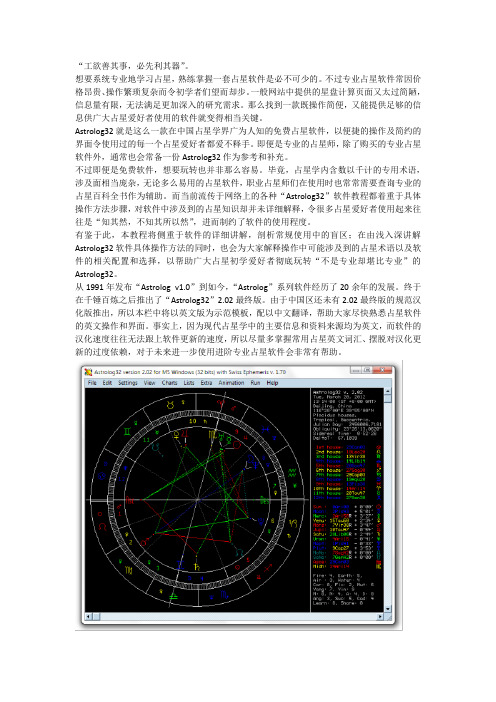Maximize the Astrolog32 window

367,370
